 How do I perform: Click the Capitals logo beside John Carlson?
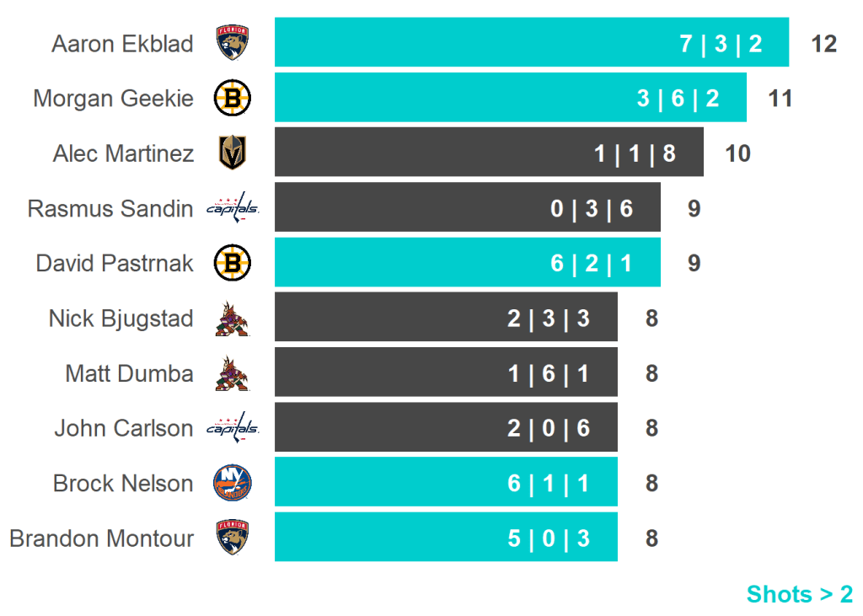tap(233, 428)
